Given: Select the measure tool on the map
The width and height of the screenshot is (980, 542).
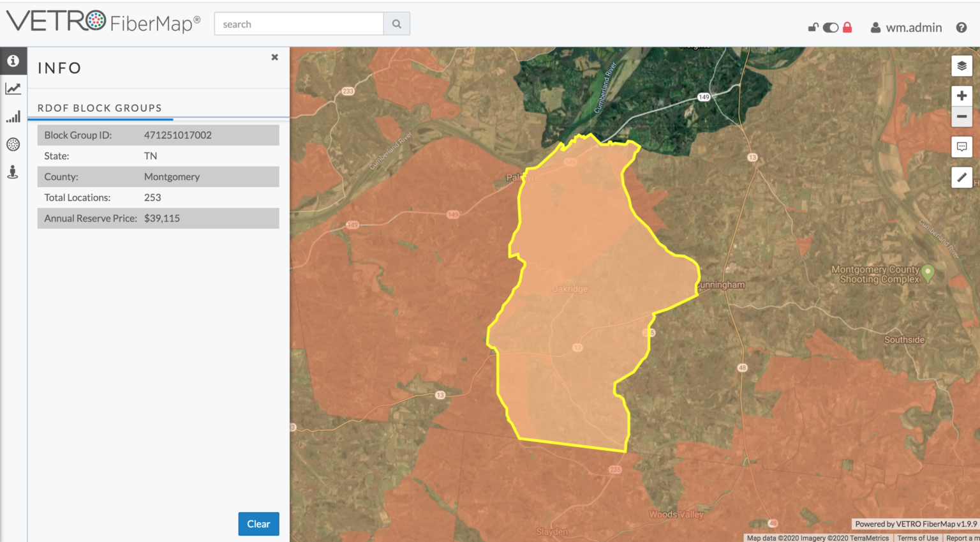Looking at the screenshot, I should 961,177.
